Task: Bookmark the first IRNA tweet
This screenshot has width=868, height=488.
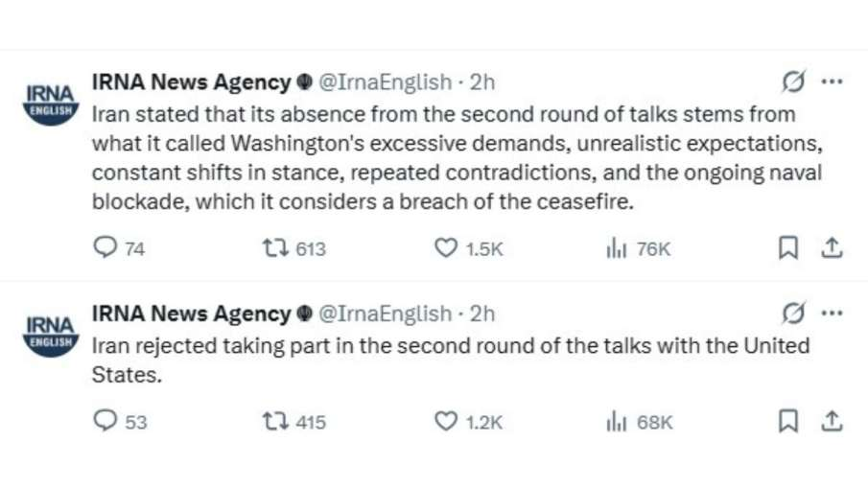Action: pos(787,248)
